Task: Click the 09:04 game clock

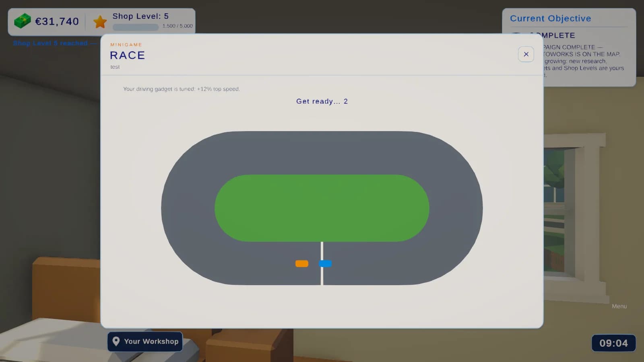Action: pyautogui.click(x=613, y=343)
